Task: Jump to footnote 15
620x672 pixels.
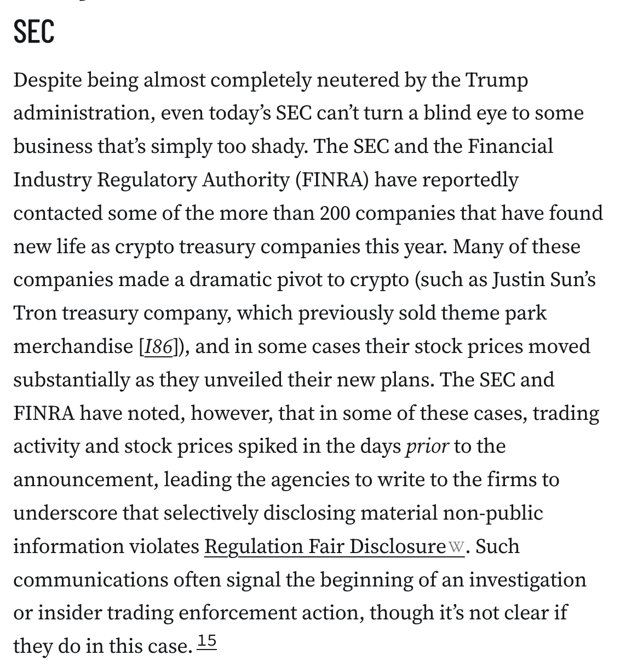Action: 207,641
